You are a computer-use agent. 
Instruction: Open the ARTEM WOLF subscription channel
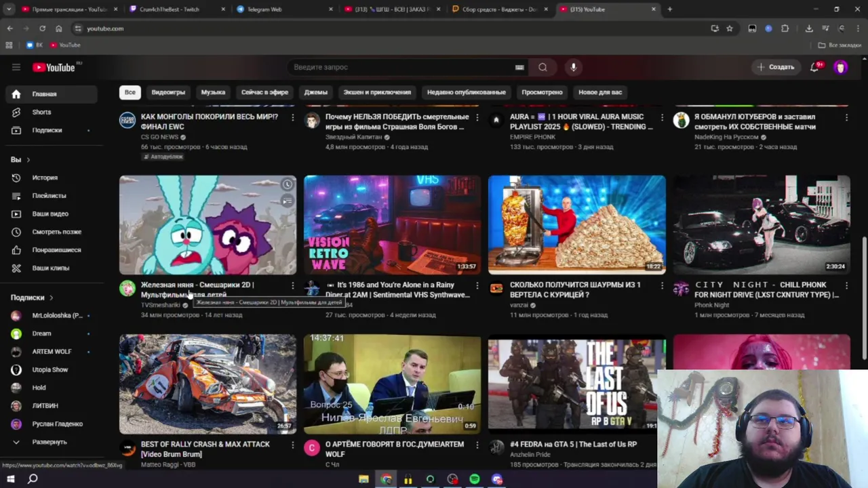tap(52, 352)
